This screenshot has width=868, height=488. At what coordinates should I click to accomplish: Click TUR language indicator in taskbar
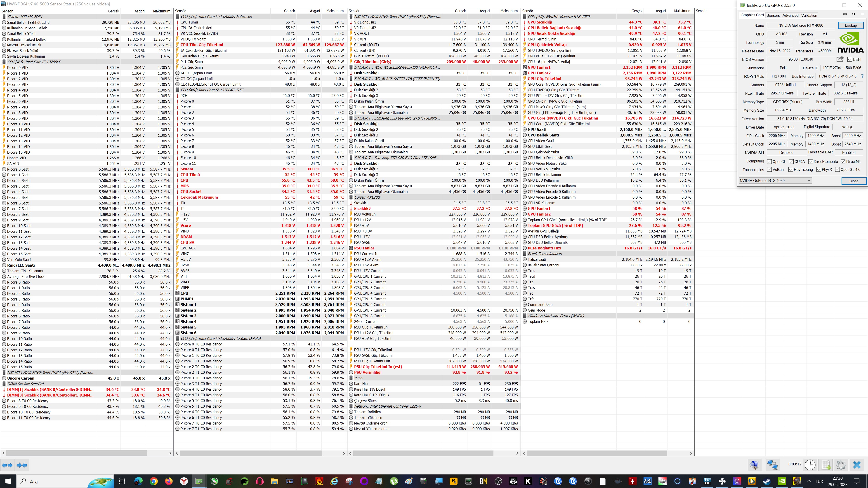tap(819, 481)
